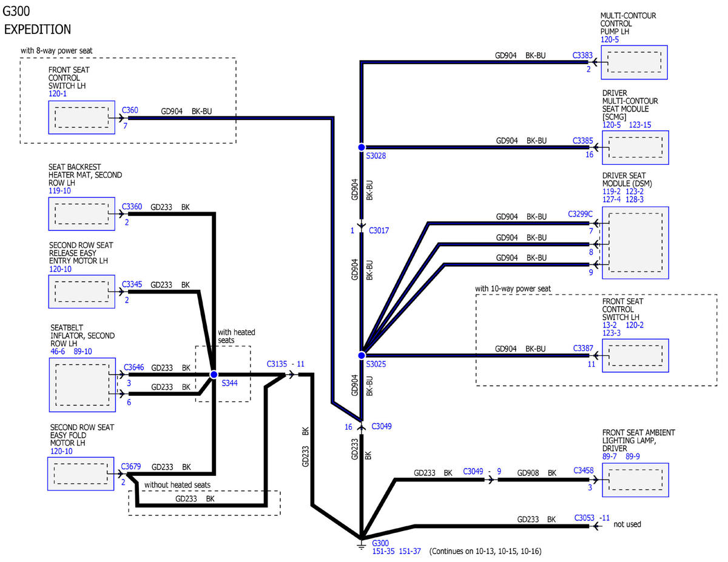728x562 pixels.
Task: Select the easy fold motor LH component box
Action: click(x=81, y=474)
